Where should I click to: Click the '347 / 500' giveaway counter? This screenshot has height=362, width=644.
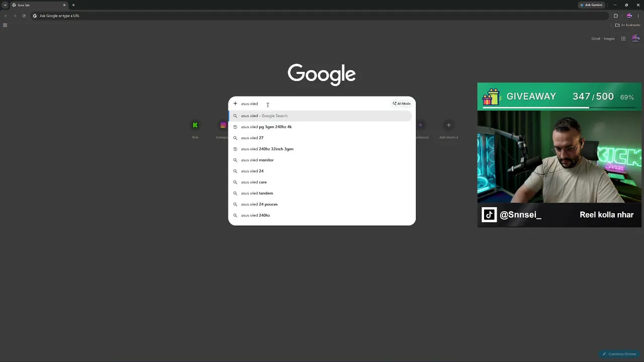click(593, 97)
